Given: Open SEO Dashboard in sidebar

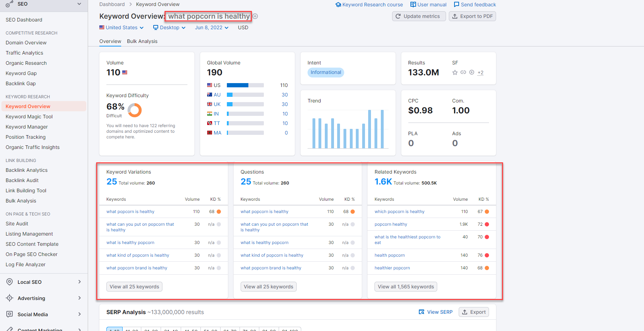Looking at the screenshot, I should 24,20.
